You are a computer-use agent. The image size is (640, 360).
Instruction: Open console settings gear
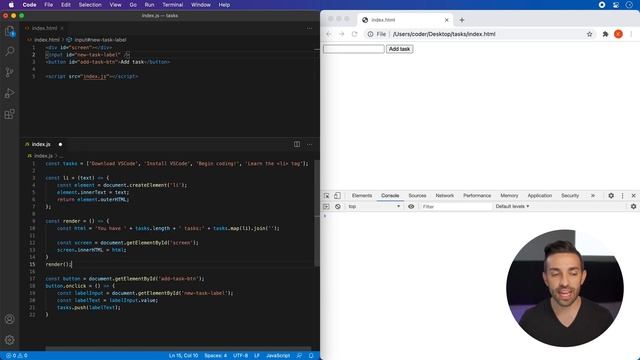pyautogui.click(x=633, y=207)
